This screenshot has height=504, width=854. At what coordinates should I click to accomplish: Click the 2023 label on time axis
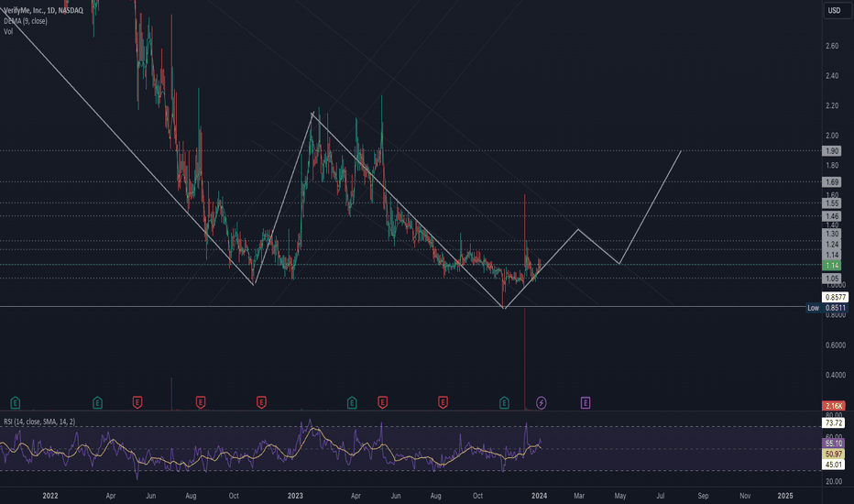pyautogui.click(x=295, y=496)
